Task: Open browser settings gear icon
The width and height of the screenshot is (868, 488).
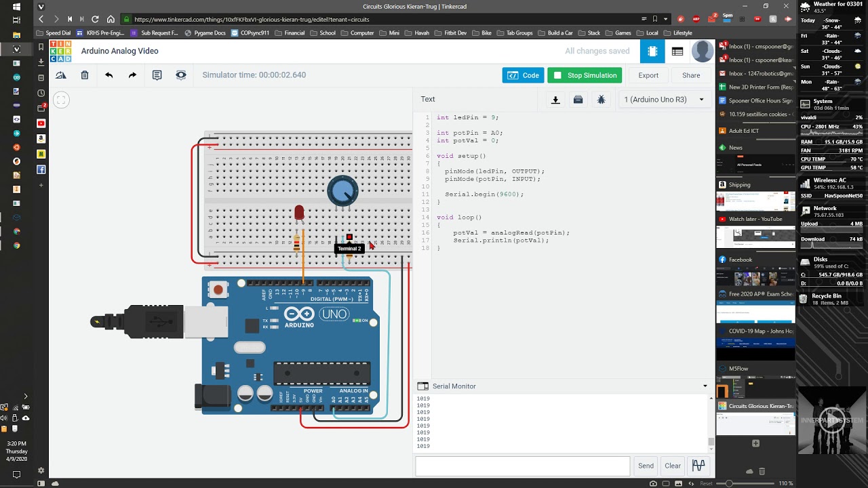Action: [x=41, y=470]
